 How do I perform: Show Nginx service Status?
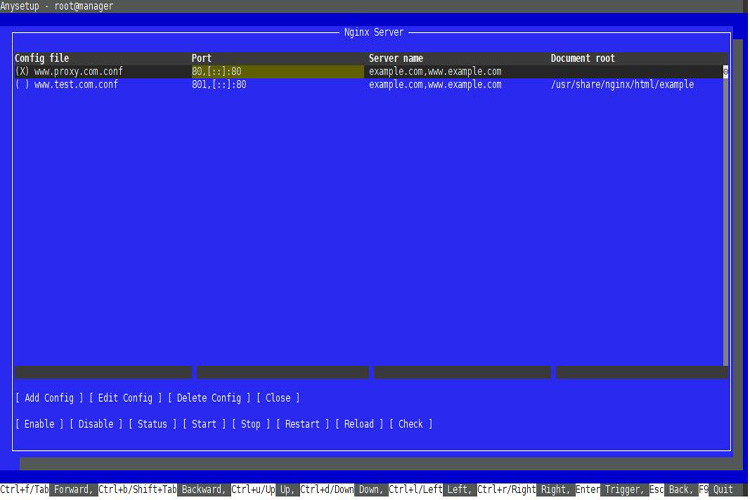153,424
